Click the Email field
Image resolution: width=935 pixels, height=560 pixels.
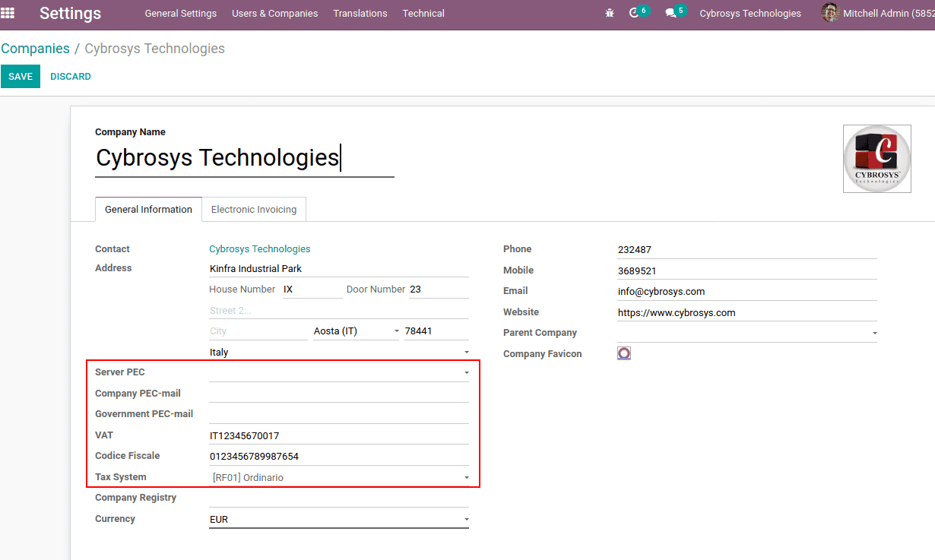(x=747, y=292)
